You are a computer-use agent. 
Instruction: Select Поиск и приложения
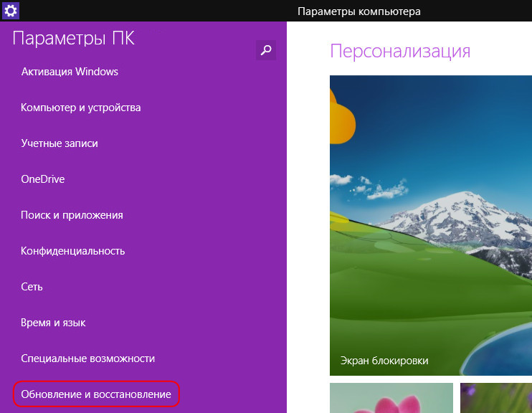point(72,215)
